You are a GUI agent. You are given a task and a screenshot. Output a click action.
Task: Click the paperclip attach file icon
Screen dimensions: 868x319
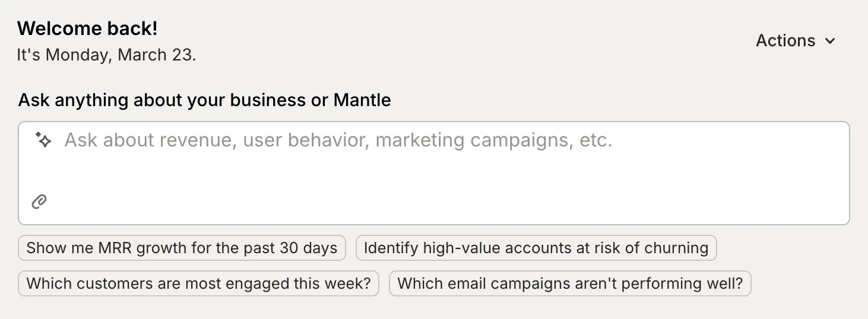(x=39, y=202)
